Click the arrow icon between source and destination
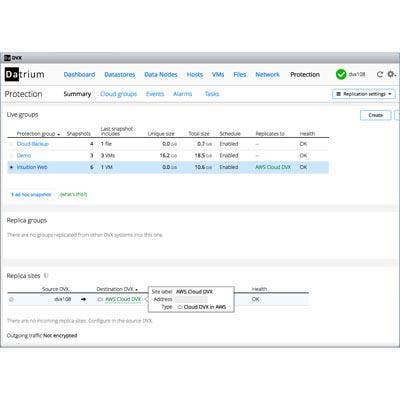The image size is (400, 400). point(83,299)
